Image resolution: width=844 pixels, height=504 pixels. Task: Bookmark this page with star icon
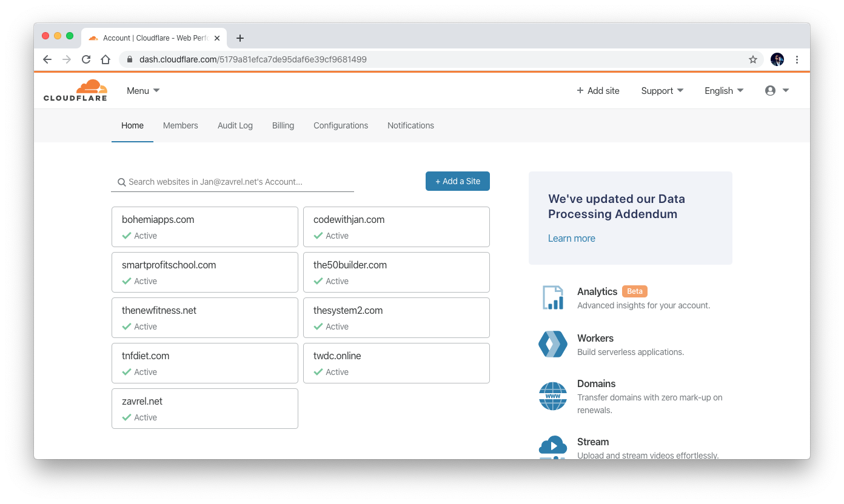coord(753,59)
